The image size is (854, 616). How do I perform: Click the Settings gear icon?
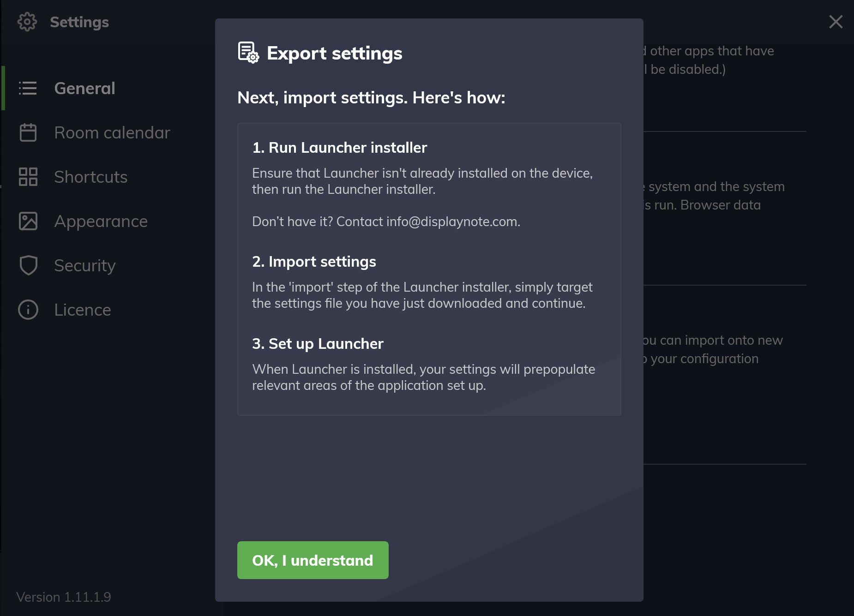point(27,22)
